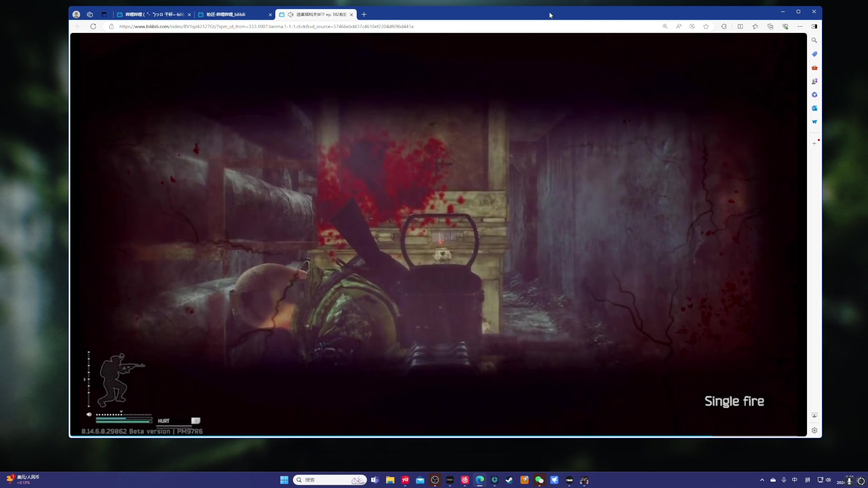Switch to the first bilibili homepage tab

153,14
